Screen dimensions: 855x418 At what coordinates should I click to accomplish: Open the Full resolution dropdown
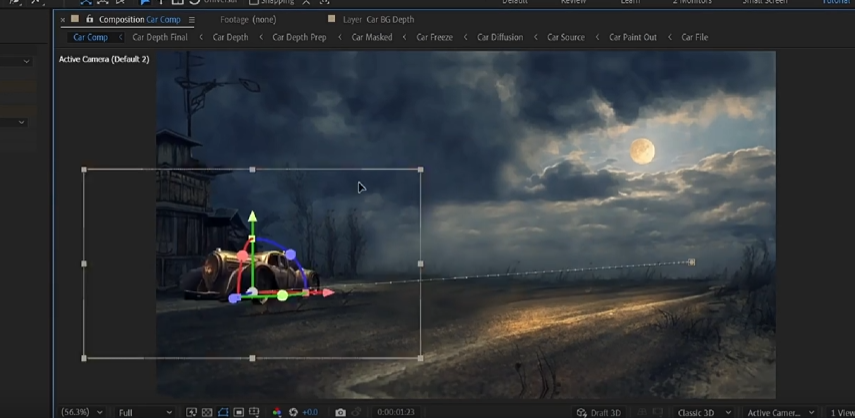pyautogui.click(x=145, y=413)
